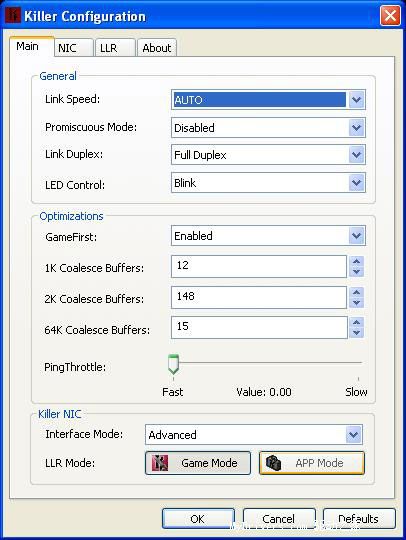The height and width of the screenshot is (540, 406).
Task: Expand the LED Control dropdown arrow
Action: [356, 183]
